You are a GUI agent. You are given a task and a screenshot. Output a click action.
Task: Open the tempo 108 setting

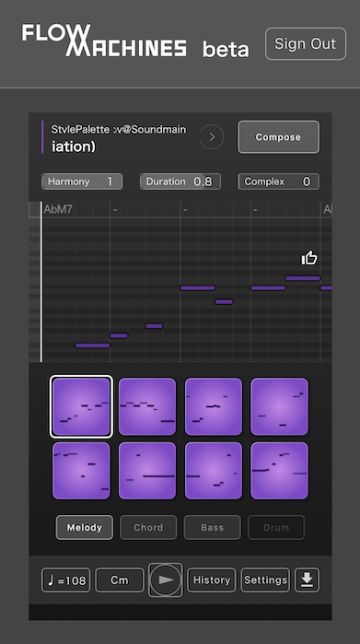[x=65, y=580]
